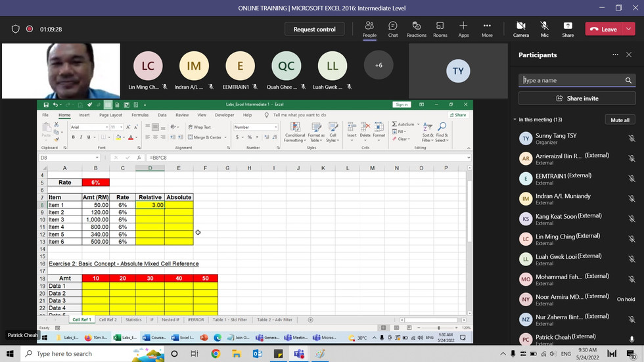Click the Save icon in shared Excel
This screenshot has width=644, height=362.
click(46, 104)
